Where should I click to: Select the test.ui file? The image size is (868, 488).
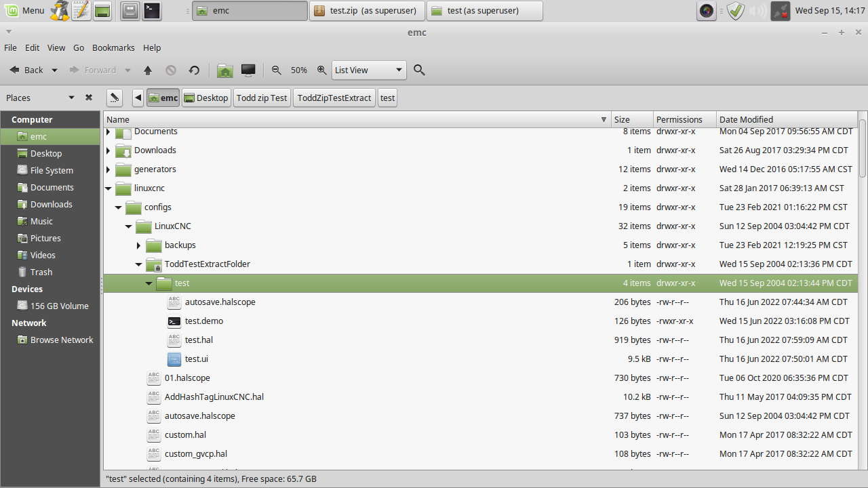480,359
